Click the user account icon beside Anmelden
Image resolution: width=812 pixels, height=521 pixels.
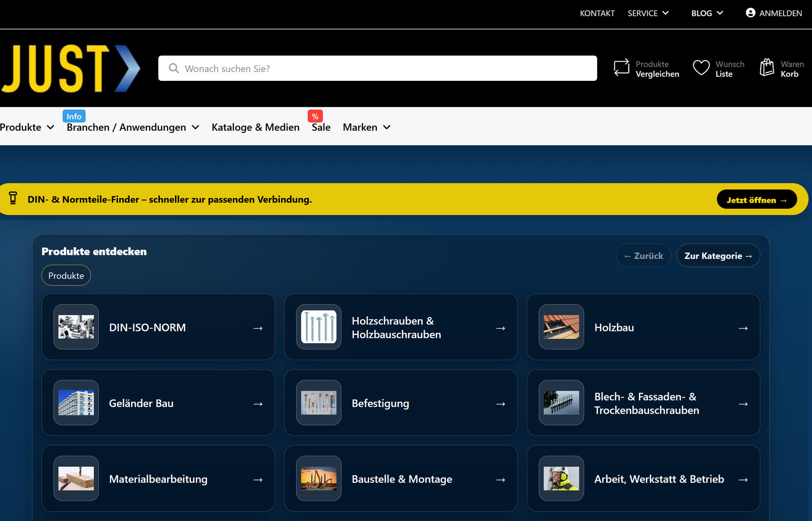coord(751,13)
